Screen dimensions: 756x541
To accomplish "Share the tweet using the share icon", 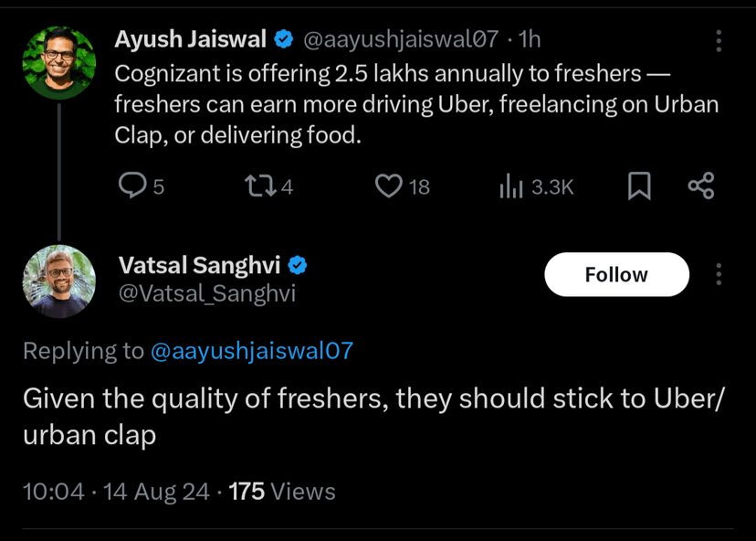I will tap(700, 186).
